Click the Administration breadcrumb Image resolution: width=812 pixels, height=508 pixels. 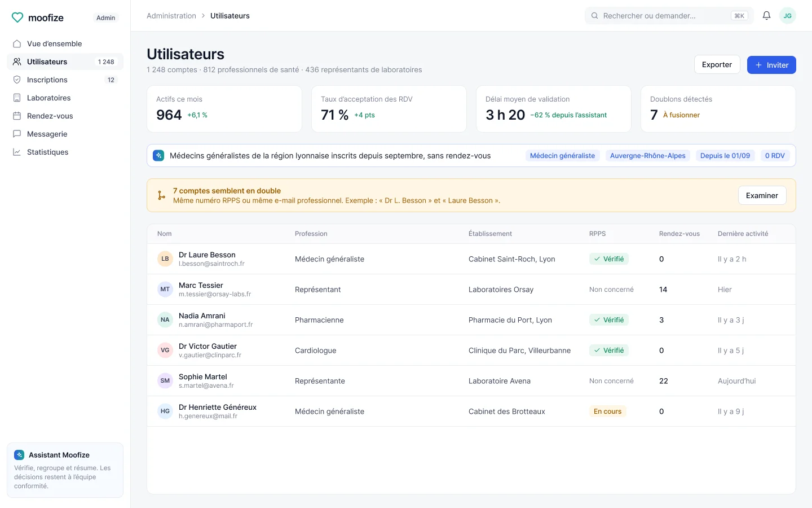pyautogui.click(x=171, y=16)
